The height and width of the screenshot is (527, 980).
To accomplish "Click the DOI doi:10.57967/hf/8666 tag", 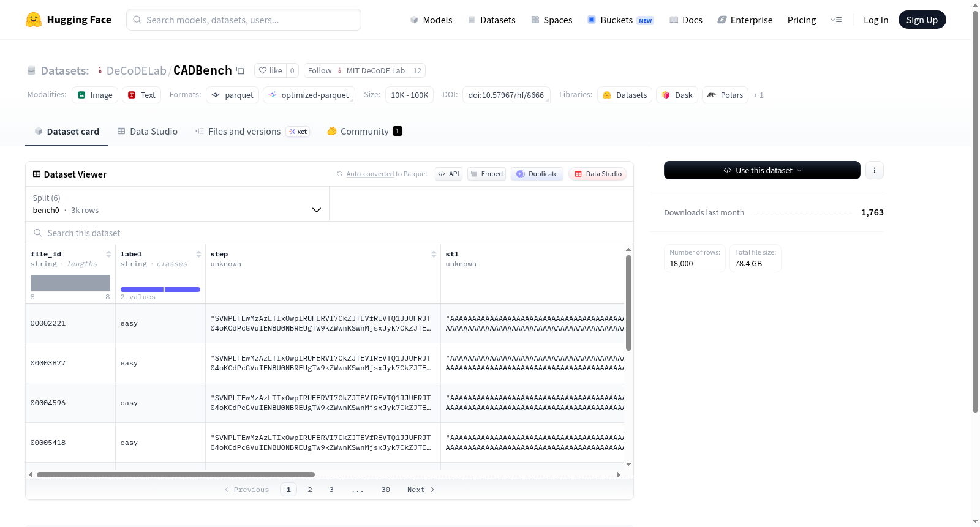I will pyautogui.click(x=506, y=95).
